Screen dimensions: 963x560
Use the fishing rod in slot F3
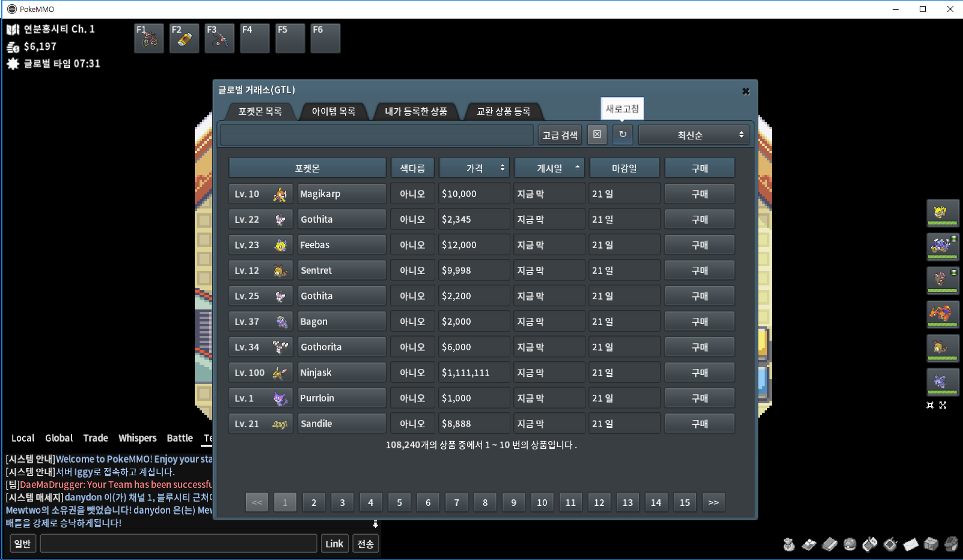pyautogui.click(x=219, y=38)
